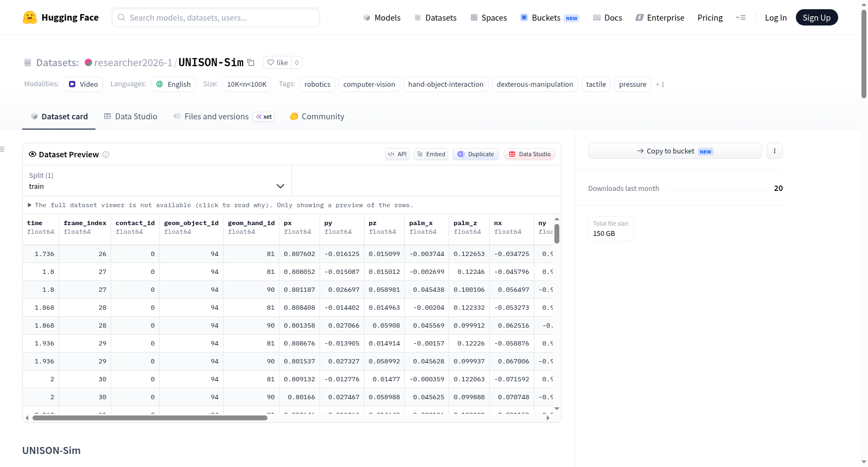This screenshot has height=467, width=868.
Task: Copy dataset name with the copy icon
Action: point(251,62)
